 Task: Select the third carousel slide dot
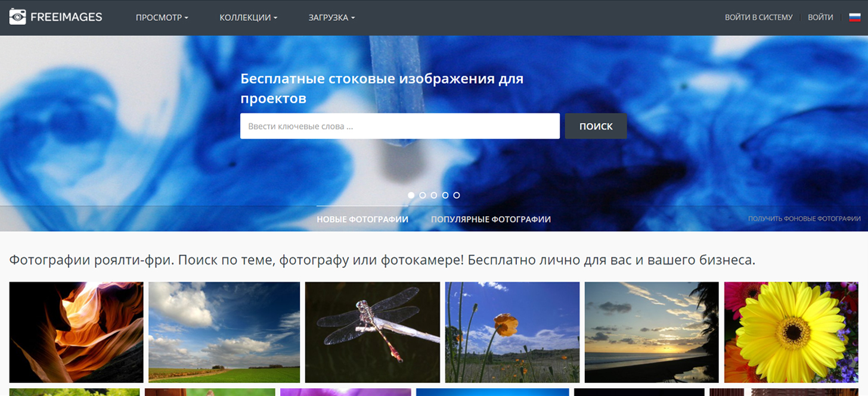(434, 195)
